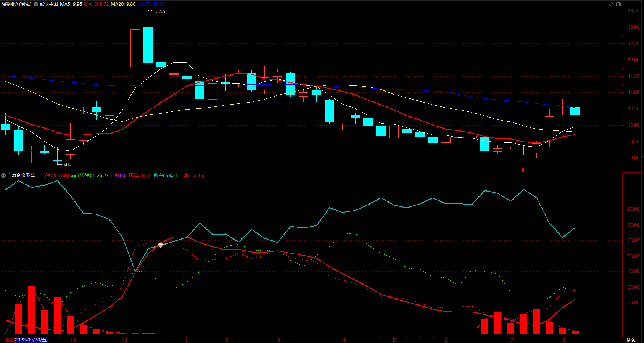
Task: Click the month 3 marker on time axis
Action: (x=279, y=340)
